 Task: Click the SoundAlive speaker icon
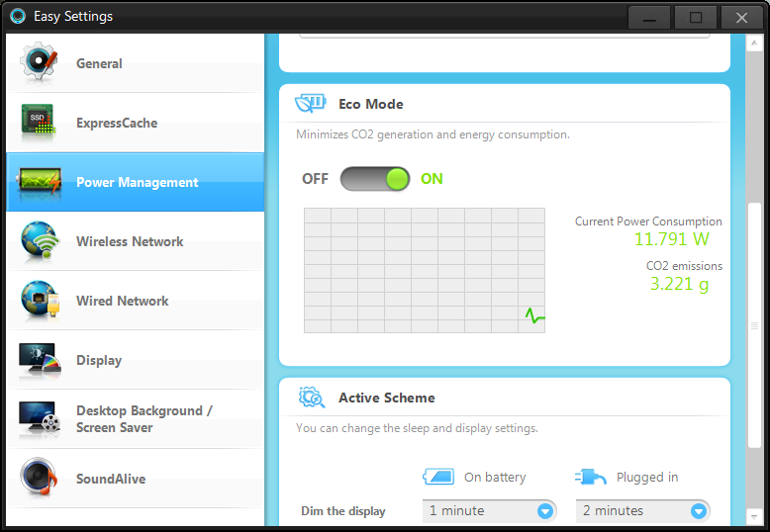point(40,479)
